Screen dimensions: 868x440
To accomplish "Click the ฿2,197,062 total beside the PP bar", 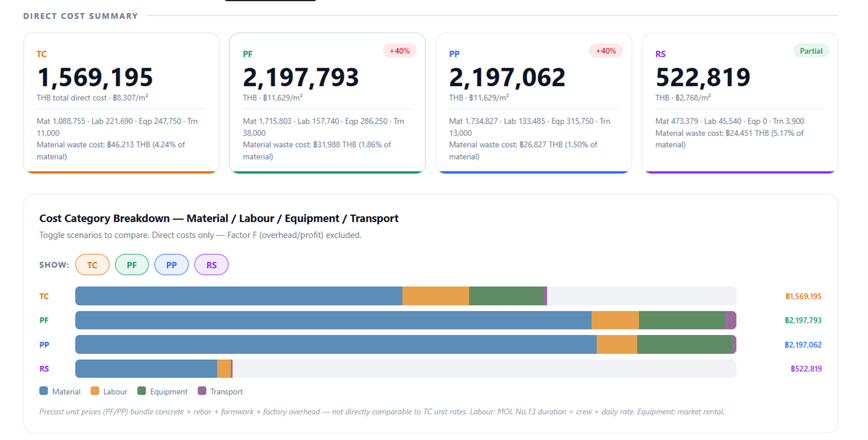I will tap(803, 344).
